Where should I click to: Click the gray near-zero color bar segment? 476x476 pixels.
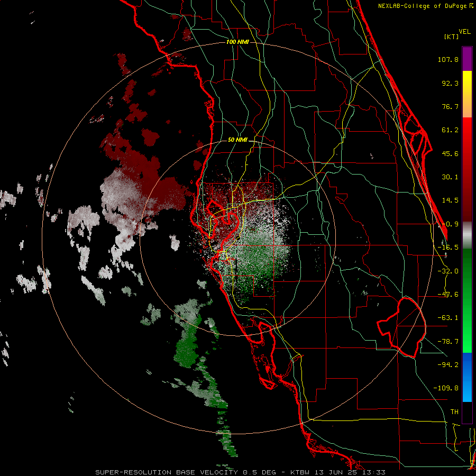467,235
